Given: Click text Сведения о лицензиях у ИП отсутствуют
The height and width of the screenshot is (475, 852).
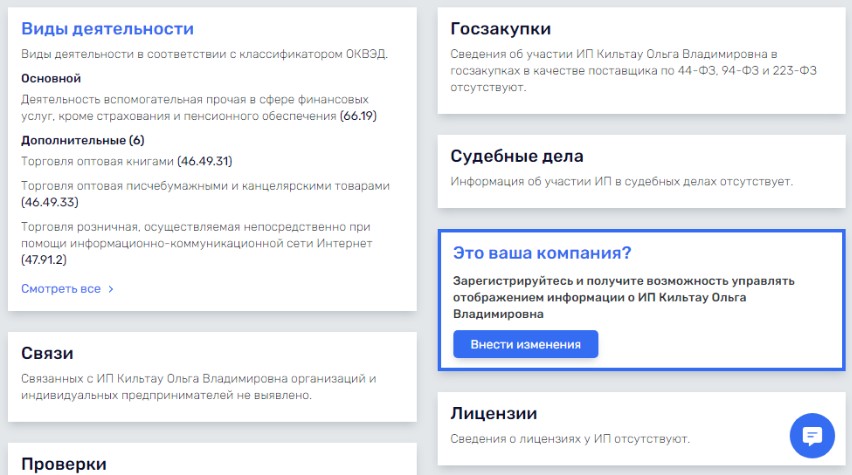Looking at the screenshot, I should tap(570, 439).
